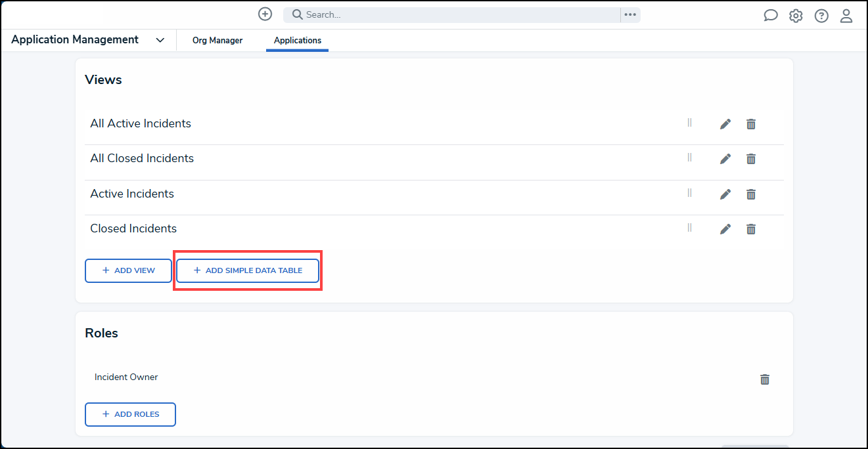868x449 pixels.
Task: Select the Incident Owner role text
Action: [x=126, y=377]
